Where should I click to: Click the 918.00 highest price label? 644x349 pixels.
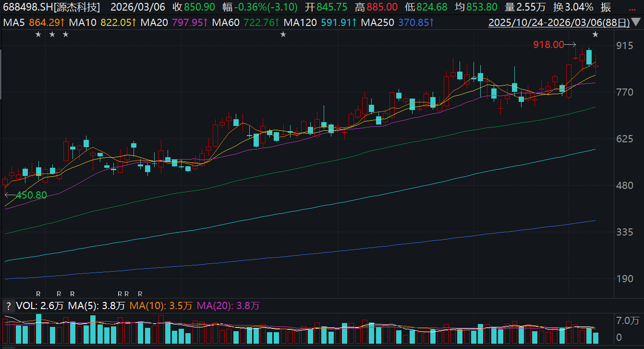[548, 45]
